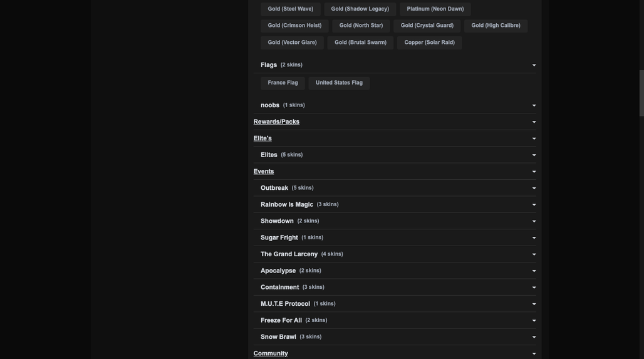Click the page vertical scrollbar thumb

pos(641,93)
